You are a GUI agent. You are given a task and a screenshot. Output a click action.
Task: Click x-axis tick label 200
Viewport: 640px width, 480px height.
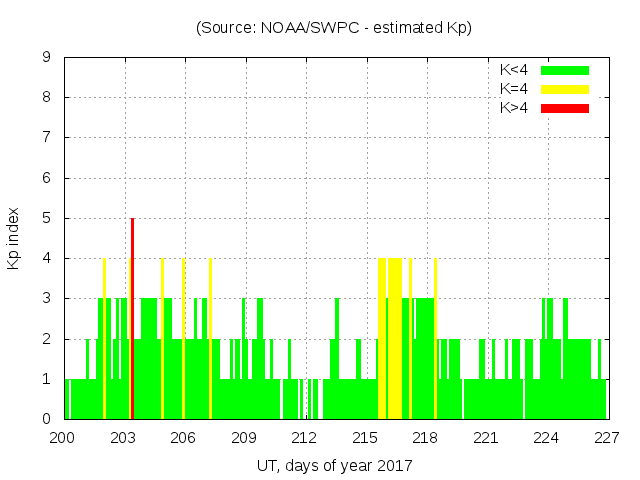[x=63, y=437]
